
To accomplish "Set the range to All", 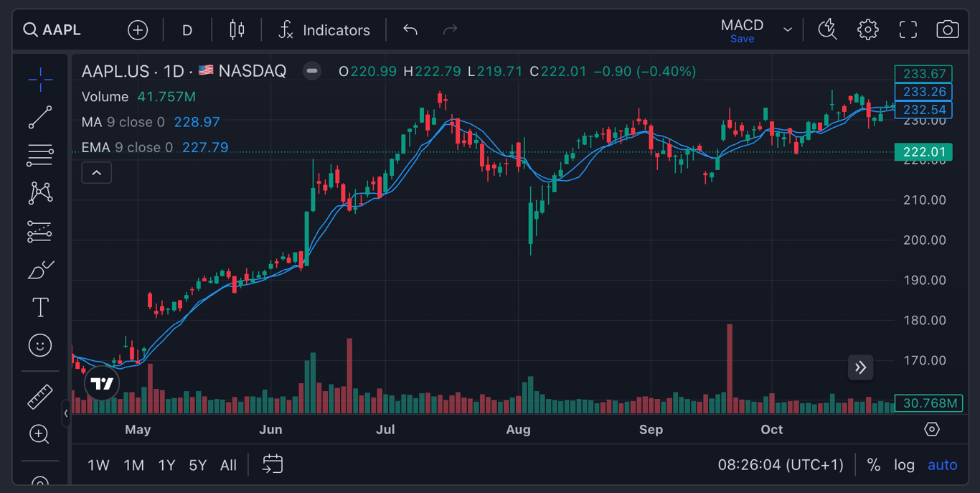I will [x=228, y=465].
